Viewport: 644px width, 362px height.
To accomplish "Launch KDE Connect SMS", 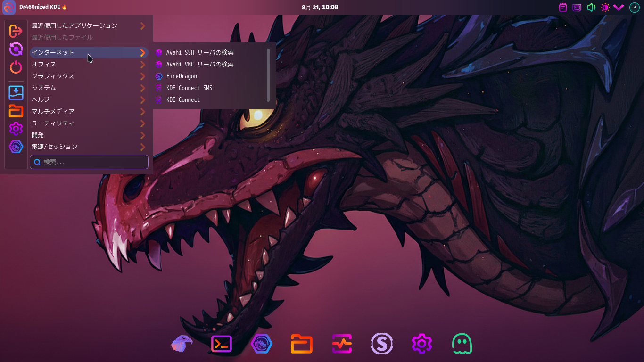I will point(210,88).
